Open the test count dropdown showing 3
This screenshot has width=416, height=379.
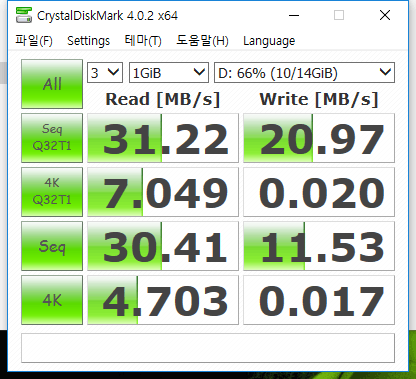[105, 72]
